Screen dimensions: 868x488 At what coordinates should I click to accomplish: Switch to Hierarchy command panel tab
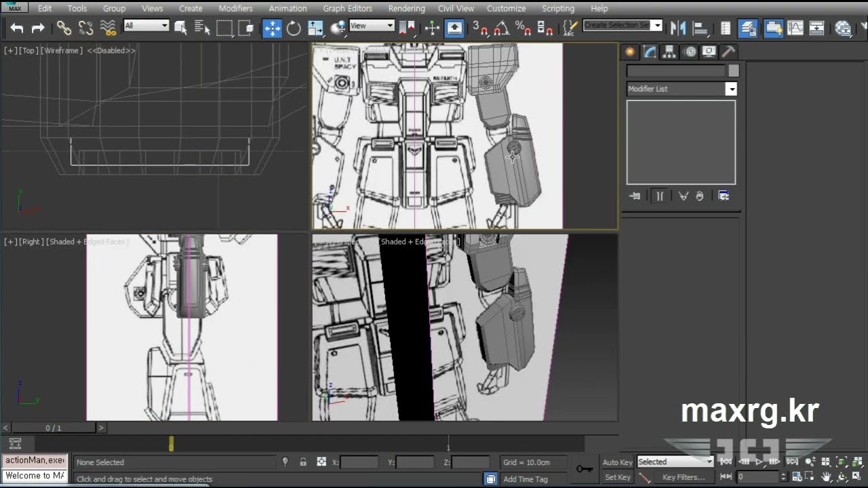coord(669,52)
